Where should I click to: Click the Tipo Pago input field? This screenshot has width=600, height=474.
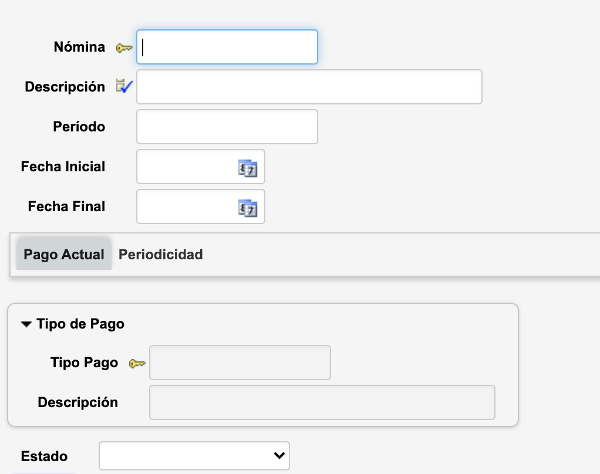[x=240, y=363]
